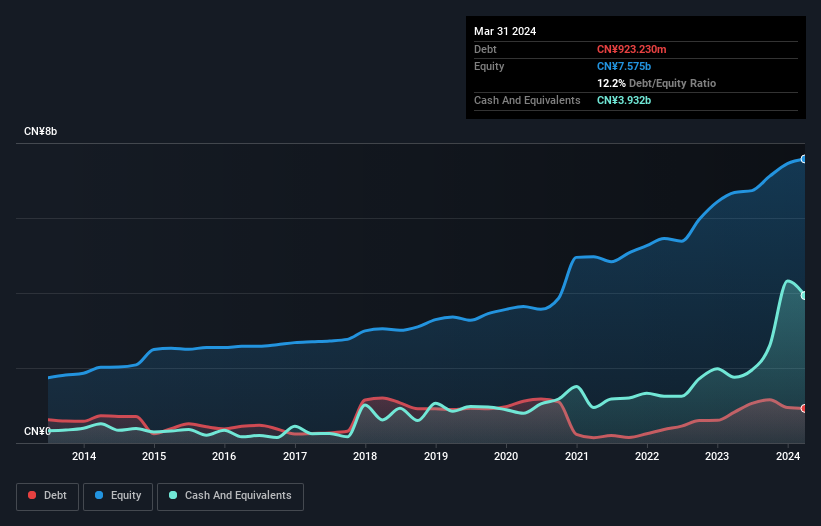This screenshot has height=526, width=821.
Task: Click the 2020 x-axis label
Action: click(506, 456)
